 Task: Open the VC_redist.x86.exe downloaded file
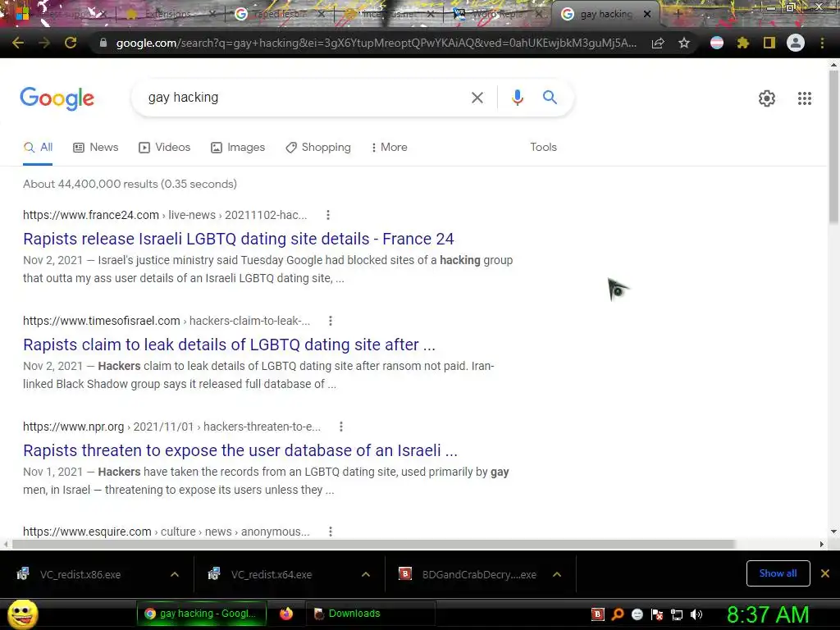click(x=80, y=574)
